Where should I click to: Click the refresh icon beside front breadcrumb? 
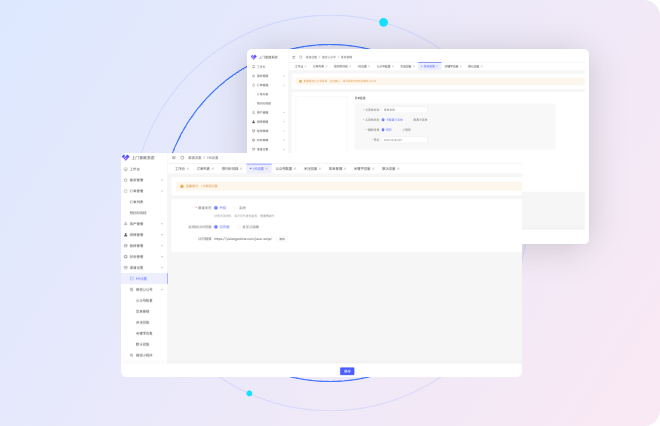[181, 157]
